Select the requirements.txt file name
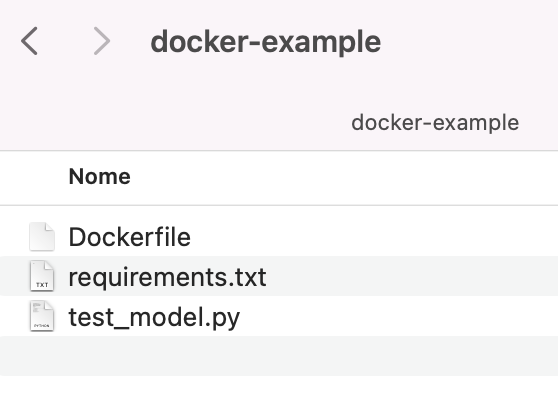Screen dimensions: 558x410 [167, 277]
